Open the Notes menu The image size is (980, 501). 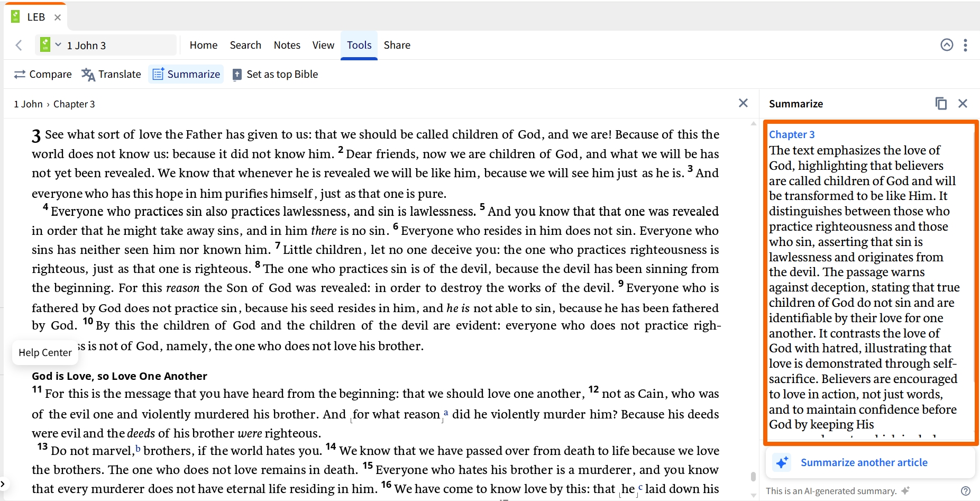point(287,45)
